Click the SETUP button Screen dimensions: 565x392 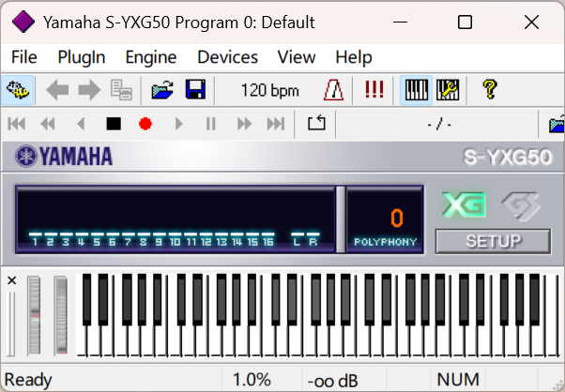click(493, 242)
